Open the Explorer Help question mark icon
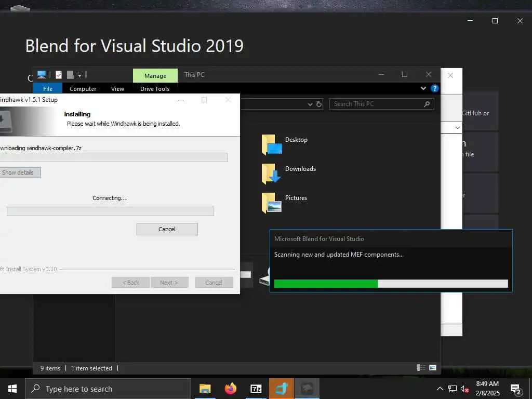 434,88
